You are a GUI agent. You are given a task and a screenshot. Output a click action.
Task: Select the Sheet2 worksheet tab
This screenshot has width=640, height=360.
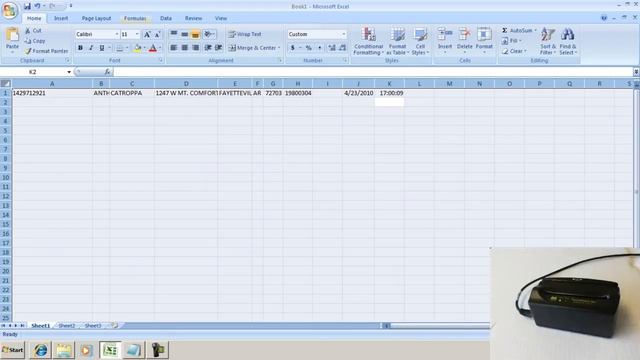(67, 326)
